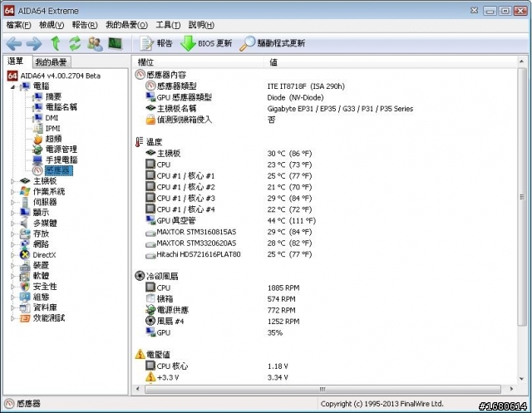Click the 安全性 security shield icon
The image size is (532, 413).
25,287
